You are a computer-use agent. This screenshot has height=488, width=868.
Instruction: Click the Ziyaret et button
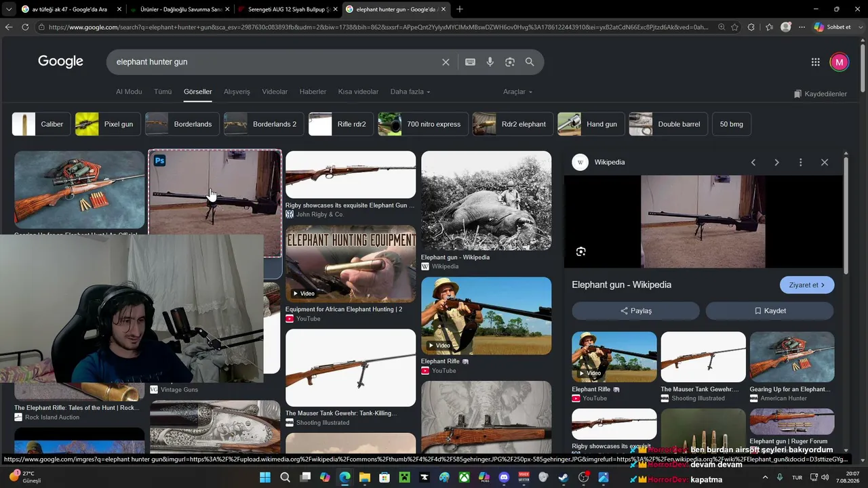(x=807, y=285)
